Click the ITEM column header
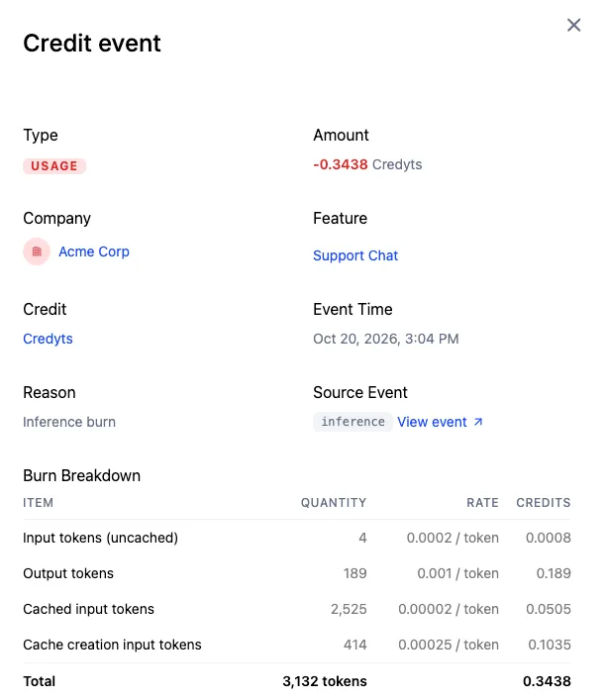This screenshot has width=605, height=700. pos(39,503)
